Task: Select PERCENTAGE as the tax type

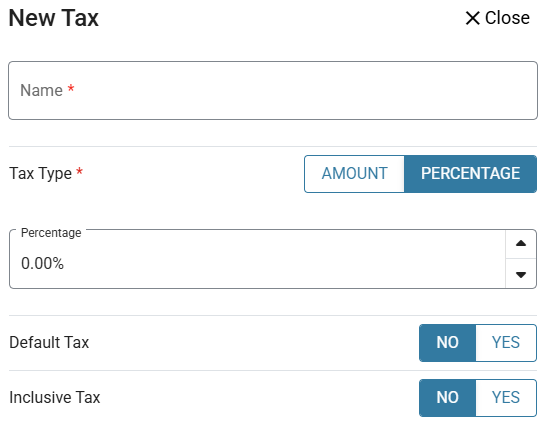Action: (470, 174)
